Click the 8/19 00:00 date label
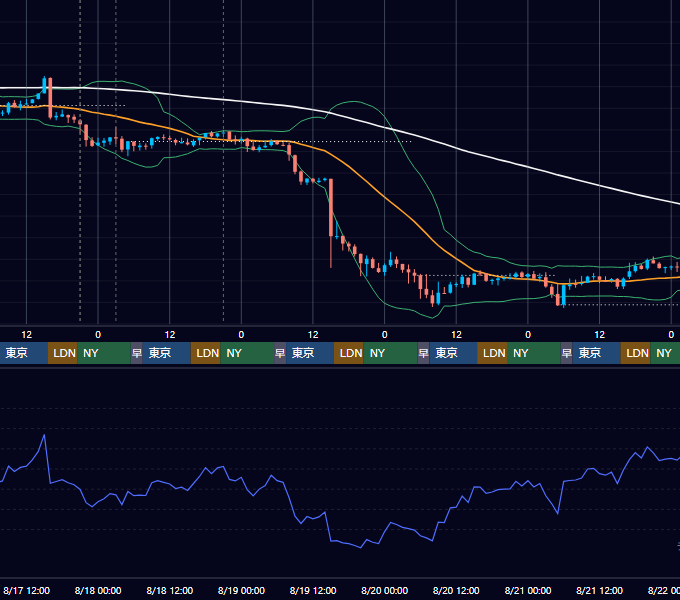 point(241,590)
